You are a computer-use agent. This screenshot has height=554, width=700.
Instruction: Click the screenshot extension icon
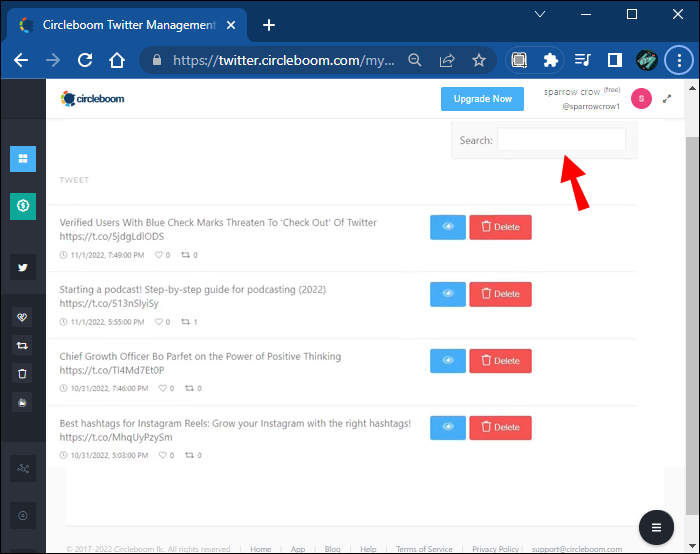click(x=519, y=60)
